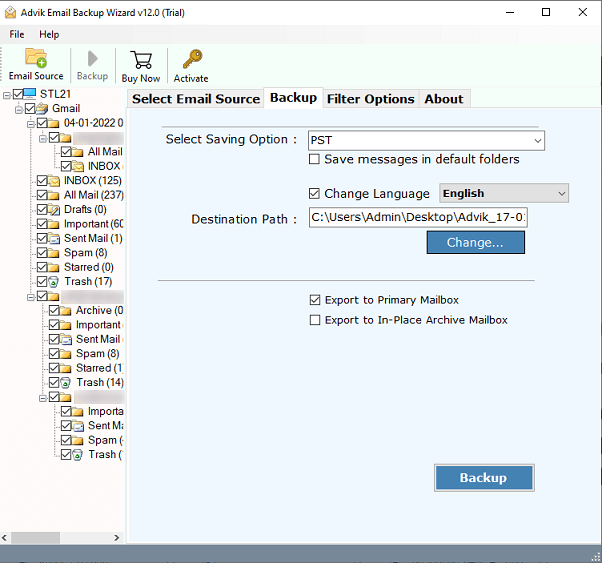Screen dimensions: 602x563
Task: Collapse the STL21 tree node
Action: tap(7, 96)
